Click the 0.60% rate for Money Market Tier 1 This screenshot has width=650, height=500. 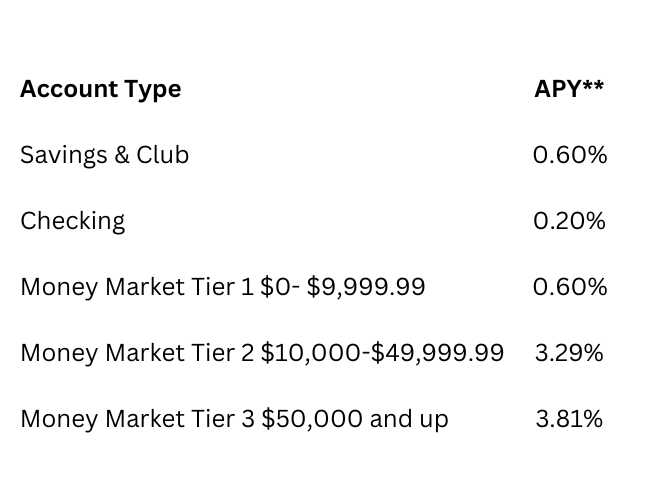pos(569,287)
